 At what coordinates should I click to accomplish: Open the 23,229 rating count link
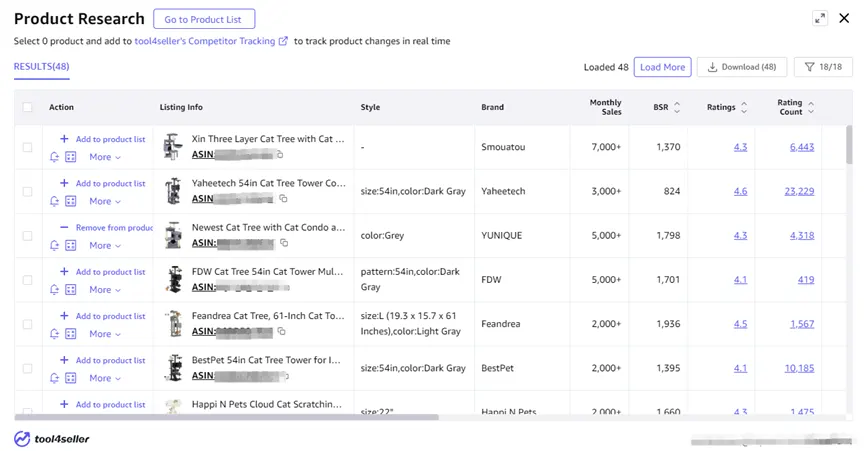click(x=799, y=191)
